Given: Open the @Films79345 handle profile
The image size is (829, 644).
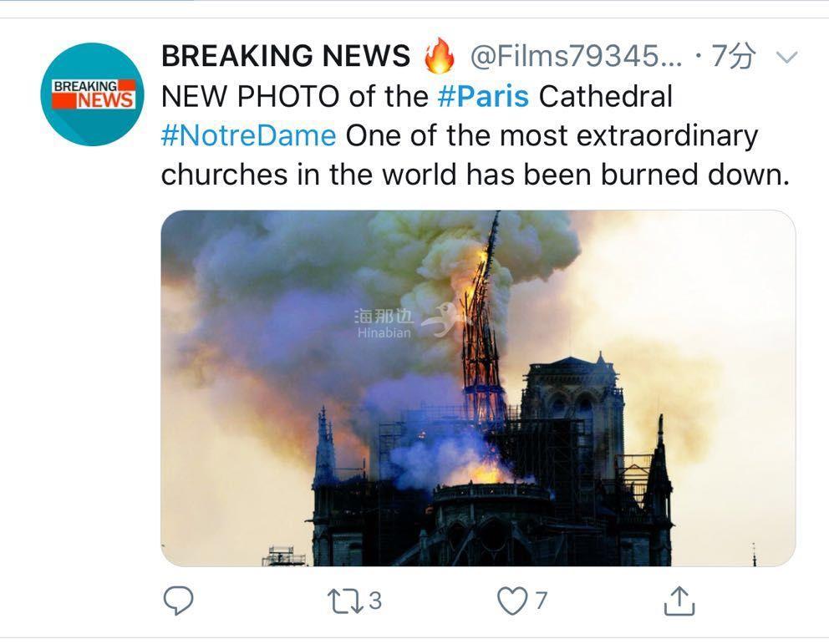Looking at the screenshot, I should pyautogui.click(x=576, y=55).
